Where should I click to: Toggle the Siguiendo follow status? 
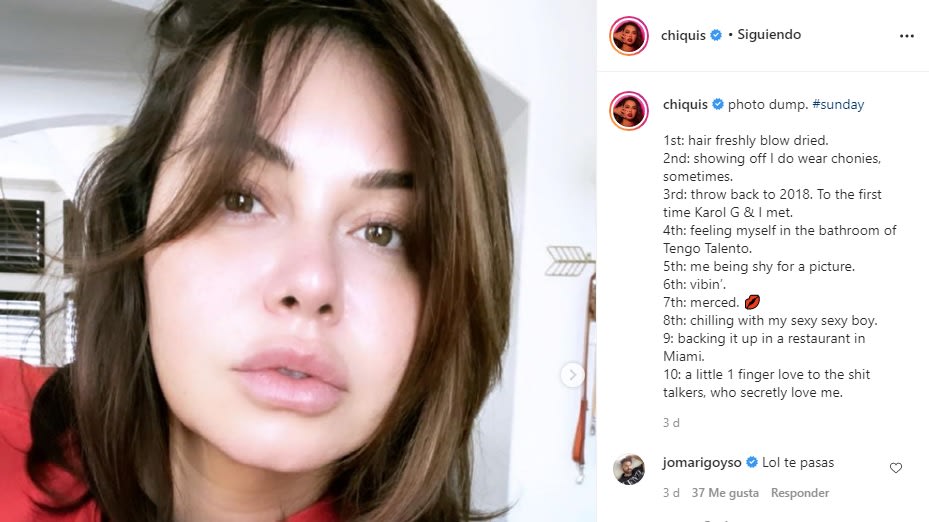[x=768, y=35]
